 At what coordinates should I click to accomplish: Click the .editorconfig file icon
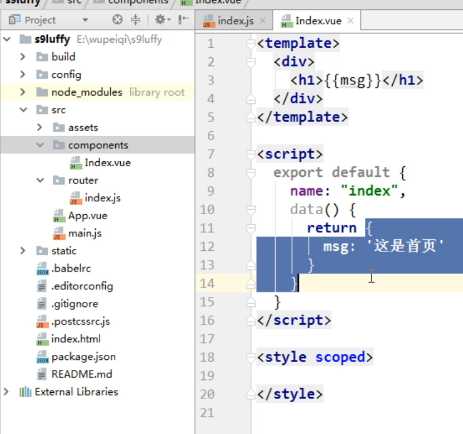pyautogui.click(x=42, y=286)
